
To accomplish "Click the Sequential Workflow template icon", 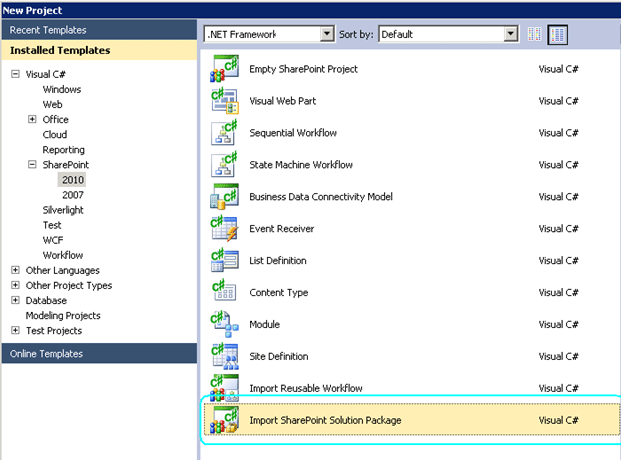I will click(224, 132).
